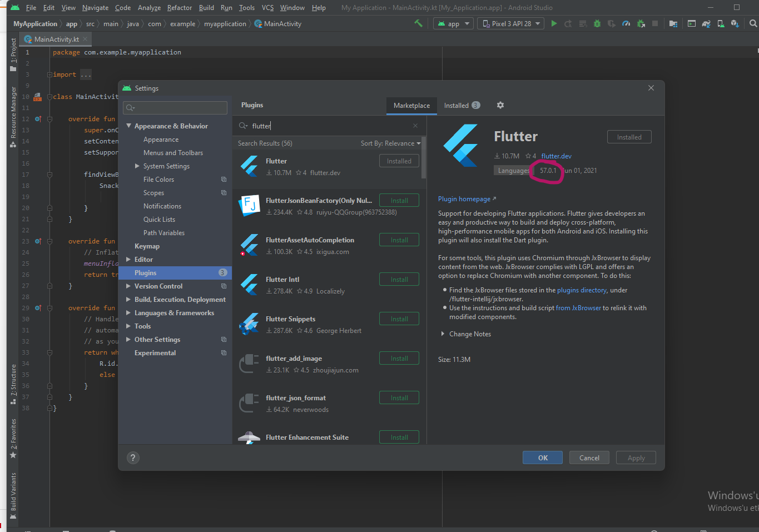Click the Stop square icon in the toolbar
This screenshot has width=759, height=532.
point(655,23)
